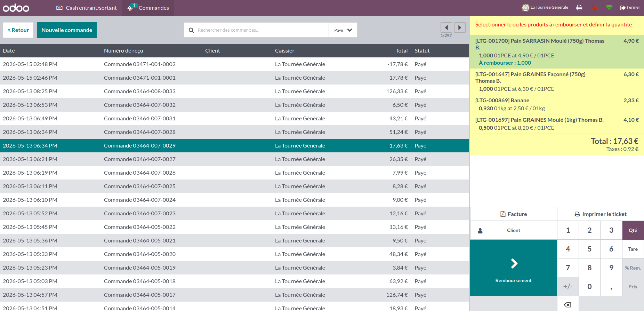Tap the numpad comma key
644x311 pixels.
[x=611, y=287]
